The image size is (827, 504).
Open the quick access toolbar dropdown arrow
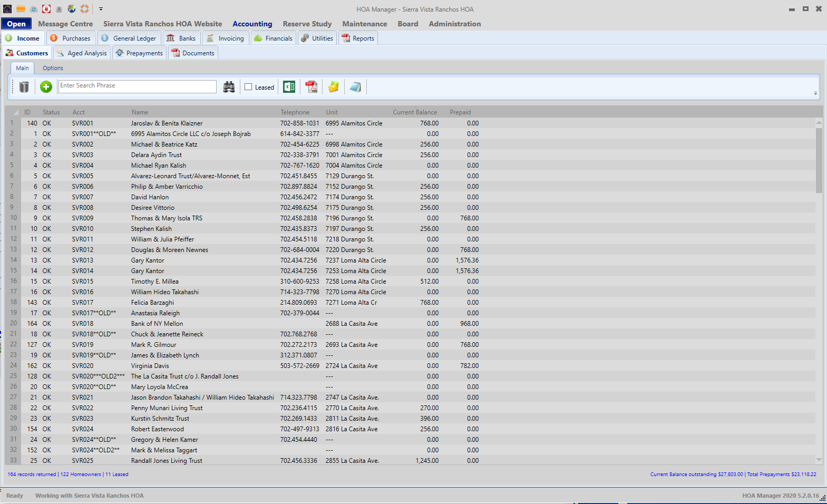click(101, 9)
